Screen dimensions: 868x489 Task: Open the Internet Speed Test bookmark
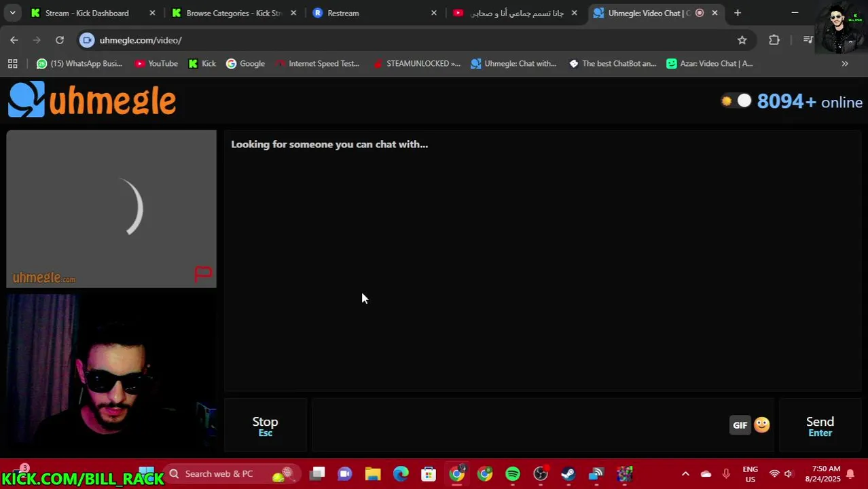pos(318,63)
